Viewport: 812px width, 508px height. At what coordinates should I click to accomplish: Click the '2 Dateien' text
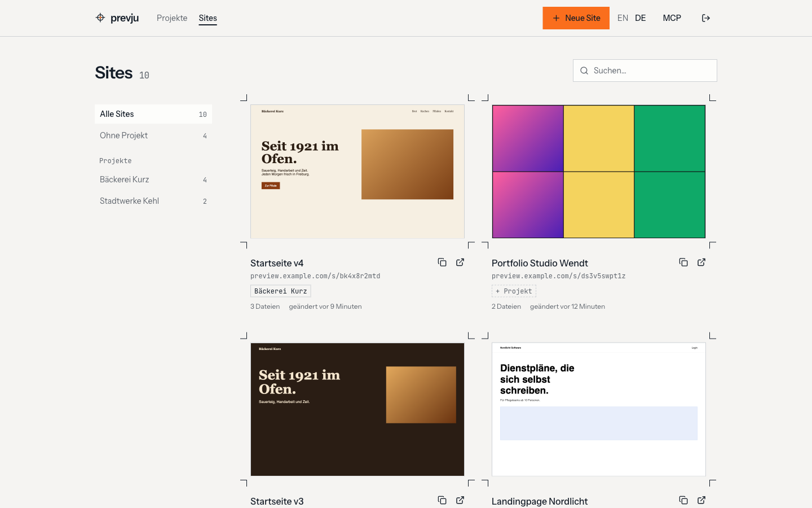click(506, 306)
